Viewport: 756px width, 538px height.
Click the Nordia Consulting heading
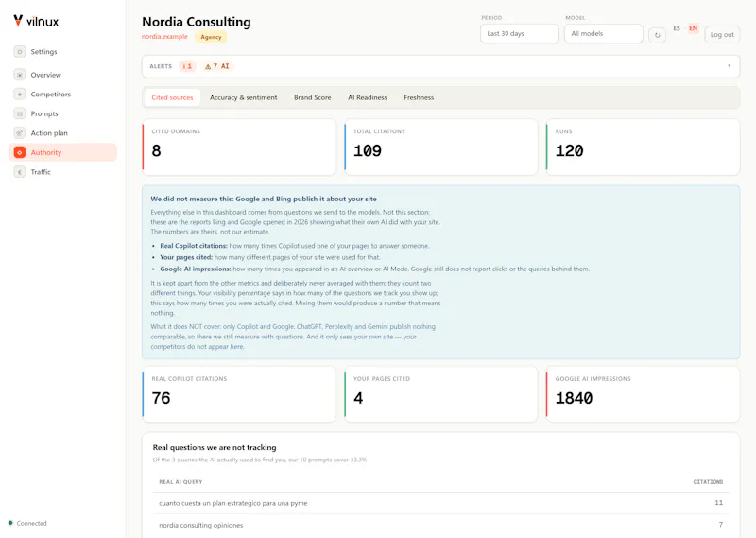click(x=197, y=22)
